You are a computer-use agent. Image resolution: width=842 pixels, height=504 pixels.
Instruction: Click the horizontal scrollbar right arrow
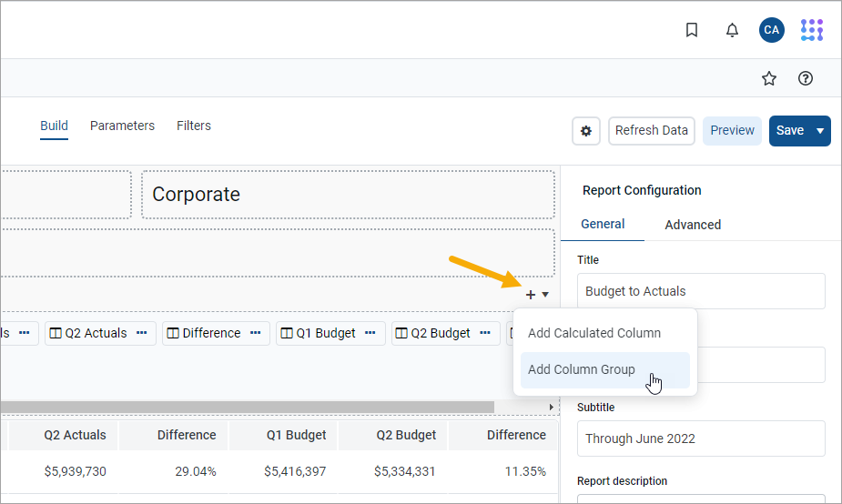point(551,408)
